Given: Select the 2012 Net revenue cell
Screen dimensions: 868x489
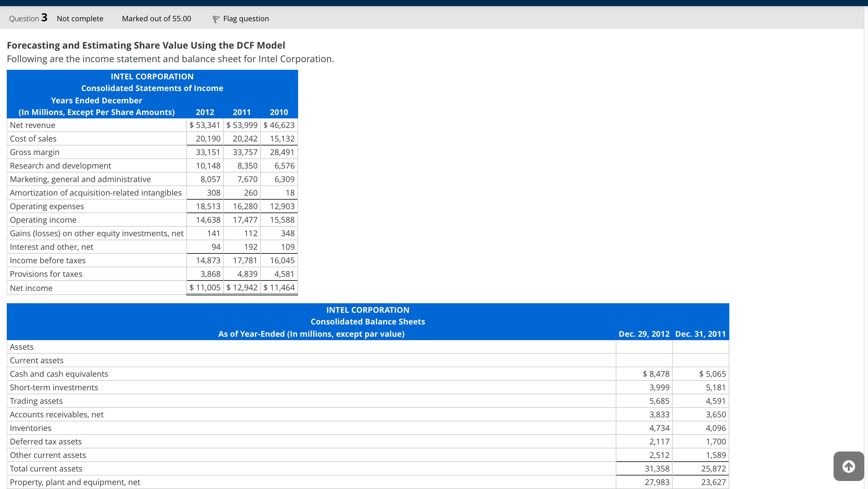Looking at the screenshot, I should 205,125.
